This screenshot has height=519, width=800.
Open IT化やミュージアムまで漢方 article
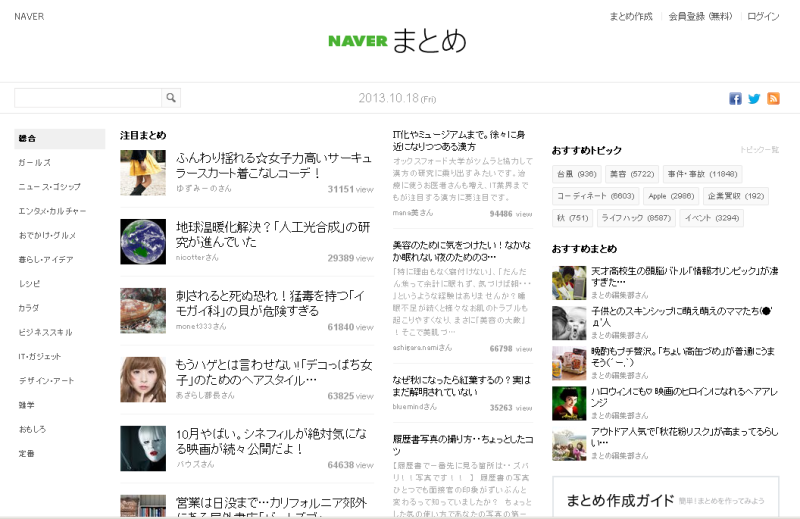tap(459, 140)
